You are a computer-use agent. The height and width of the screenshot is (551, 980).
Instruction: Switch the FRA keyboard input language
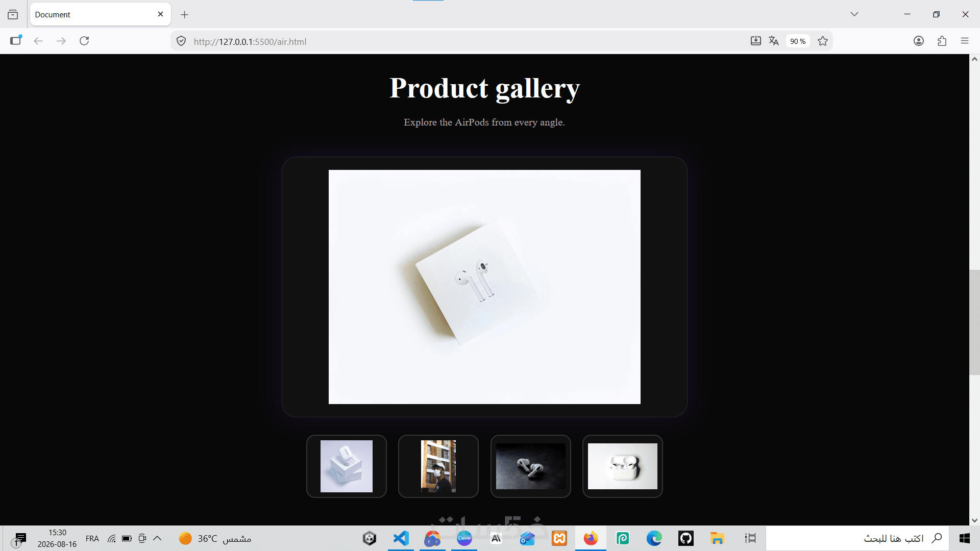coord(92,539)
